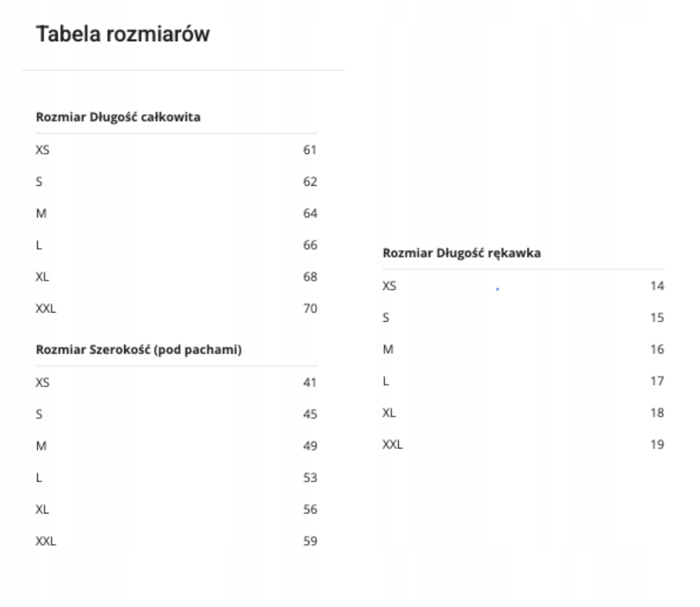This screenshot has width=700, height=607.
Task: Click the value 66 for size L
Action: (x=311, y=245)
